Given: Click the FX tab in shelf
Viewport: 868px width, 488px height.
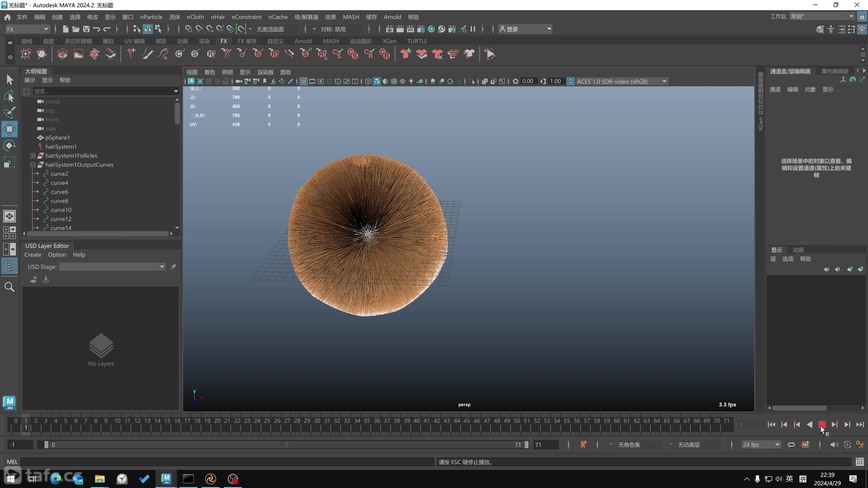Looking at the screenshot, I should (223, 41).
